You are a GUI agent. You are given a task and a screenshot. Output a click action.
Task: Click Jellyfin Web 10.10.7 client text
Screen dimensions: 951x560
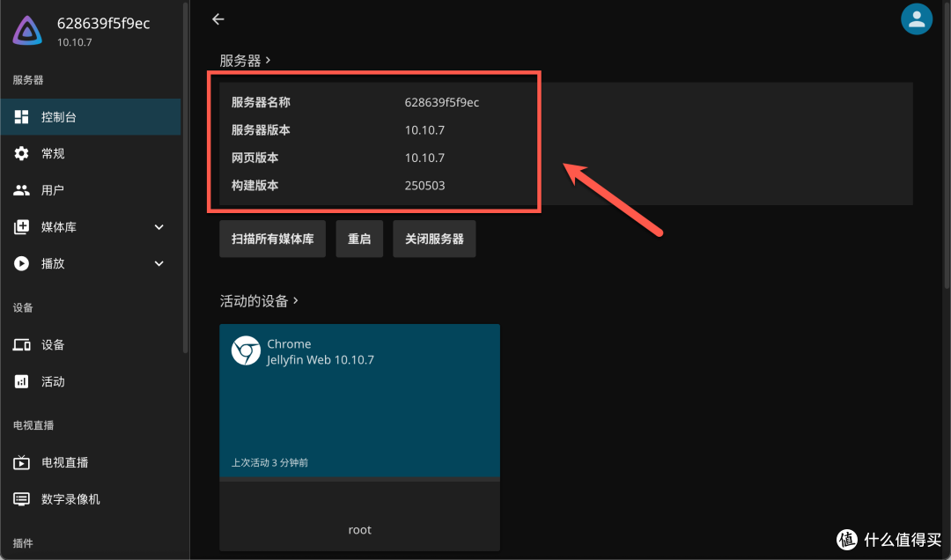coord(321,360)
